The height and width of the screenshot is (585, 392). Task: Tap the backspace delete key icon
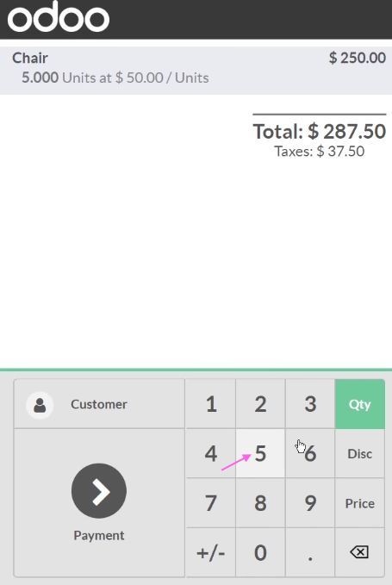(359, 552)
